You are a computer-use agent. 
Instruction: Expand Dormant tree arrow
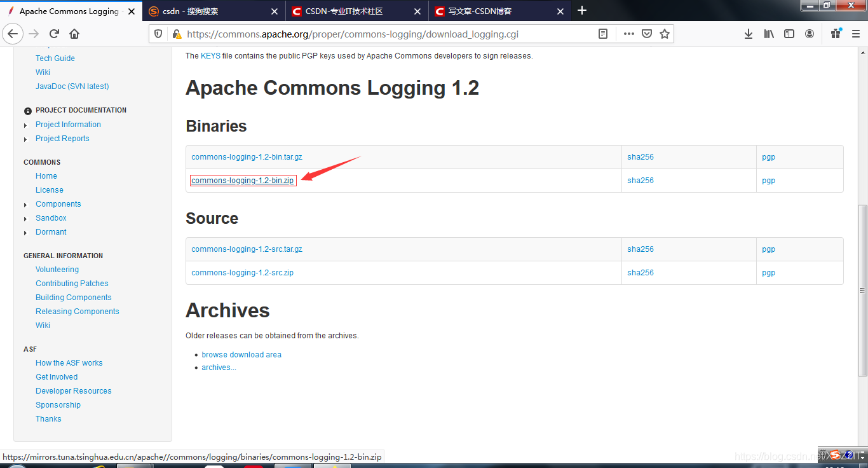tap(25, 233)
